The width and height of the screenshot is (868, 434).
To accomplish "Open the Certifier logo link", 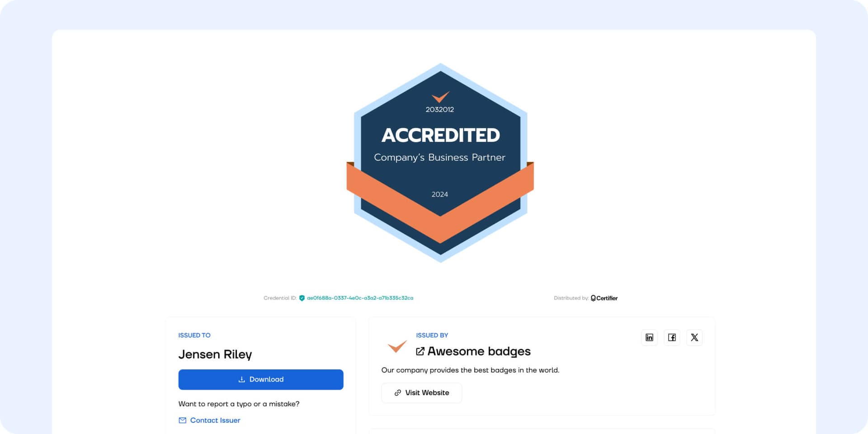I will [x=604, y=298].
